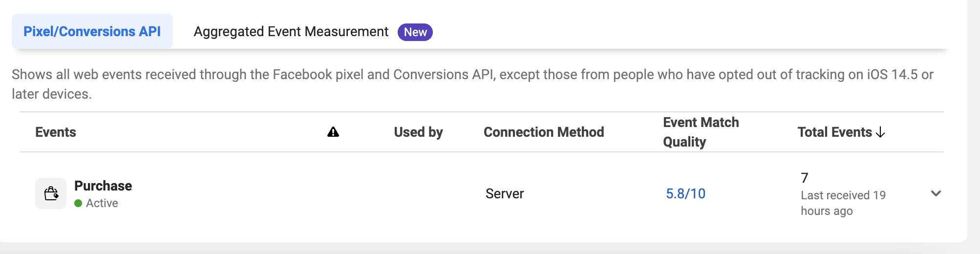The height and width of the screenshot is (254, 980).
Task: Click the total events count 7
Action: [805, 178]
